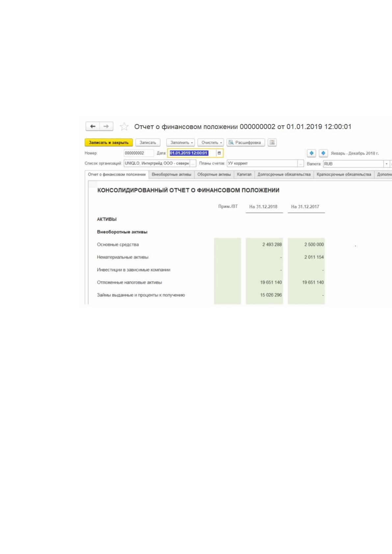Screen dimensions: 392x554
Task: Expand the Заполнить dropdown menu
Action: coord(181,142)
